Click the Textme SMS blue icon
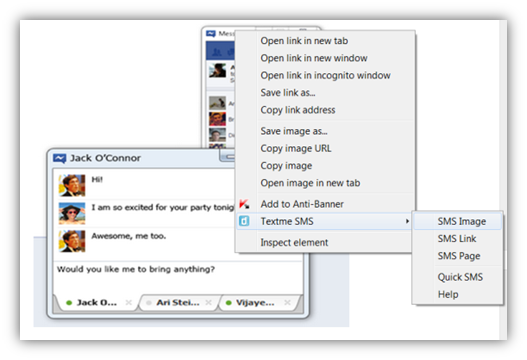Viewport: 527px width, 360px height. (x=244, y=221)
